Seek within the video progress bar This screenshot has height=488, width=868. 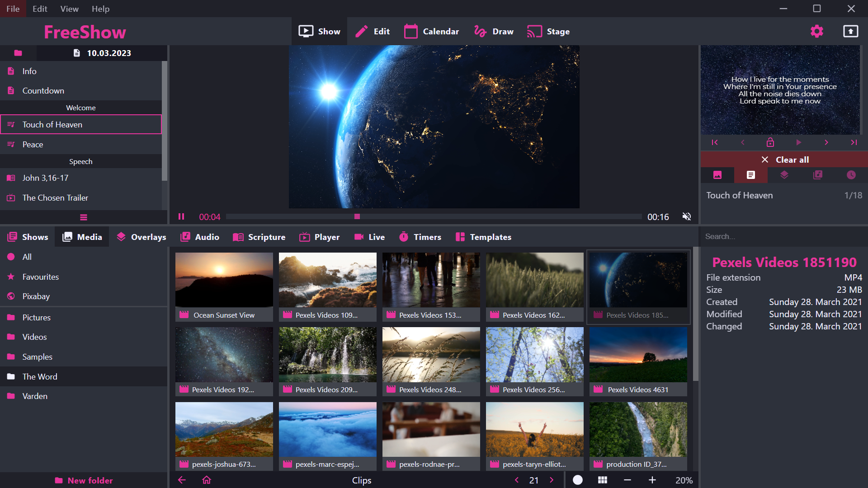434,216
